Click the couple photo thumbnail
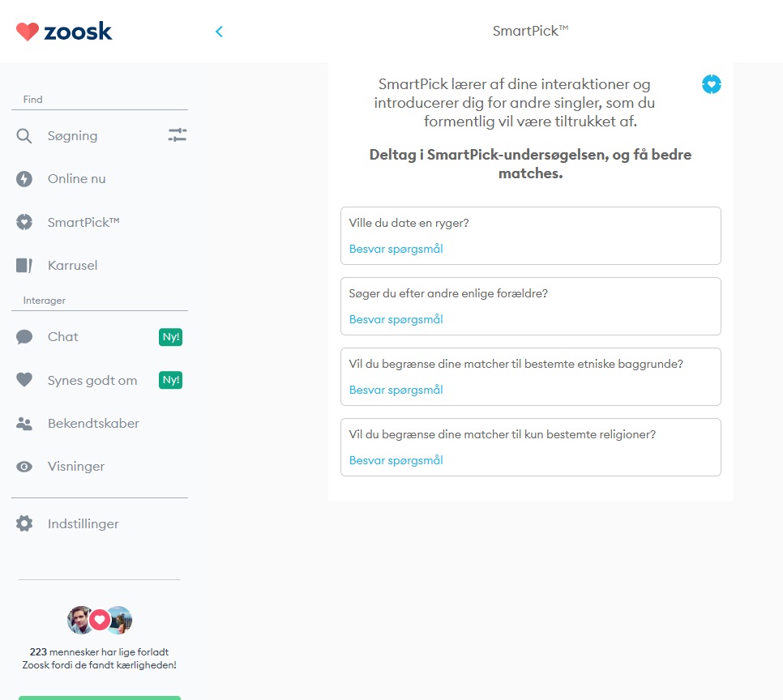Viewport: 783px width, 700px height. click(x=100, y=620)
